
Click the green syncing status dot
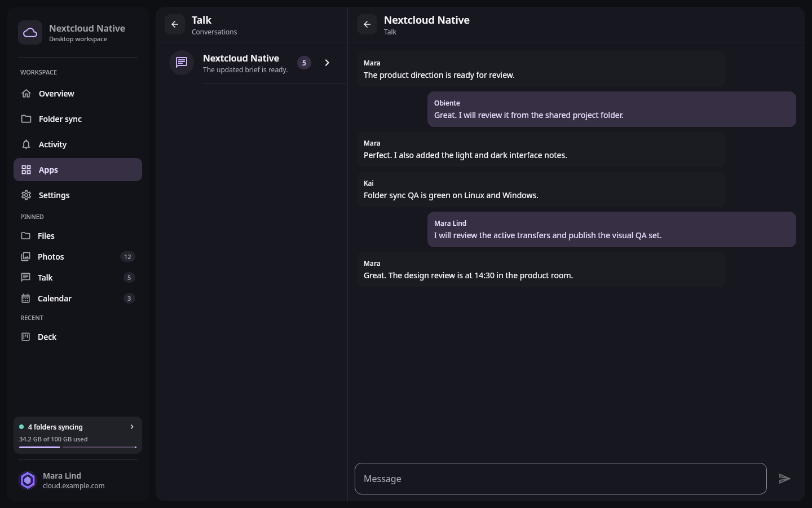21,427
